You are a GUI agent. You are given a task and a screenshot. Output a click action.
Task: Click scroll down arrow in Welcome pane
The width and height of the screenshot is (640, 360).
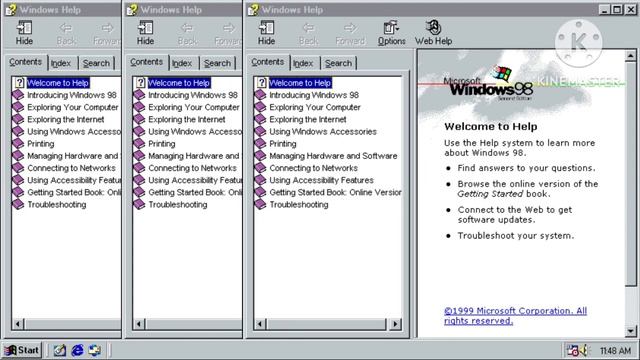tap(631, 331)
